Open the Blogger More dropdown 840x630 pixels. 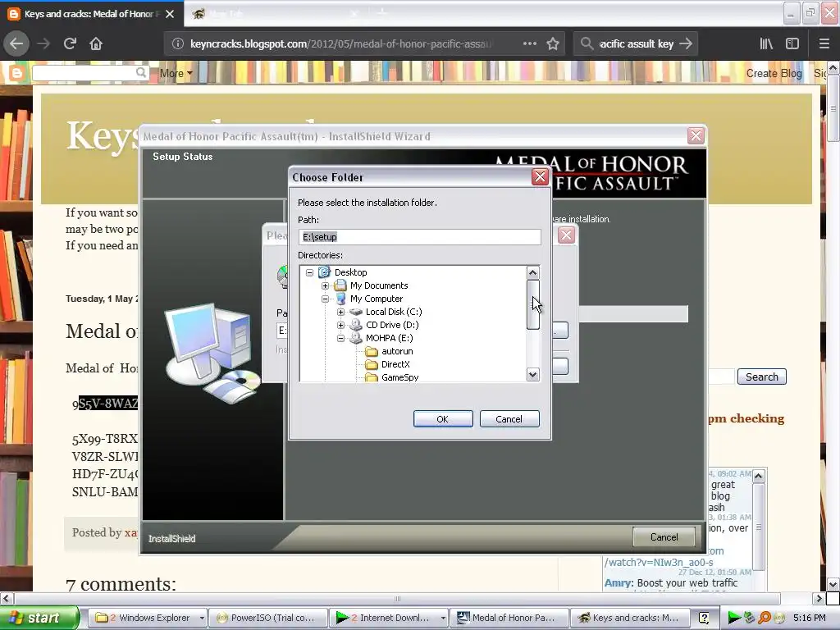pyautogui.click(x=176, y=73)
